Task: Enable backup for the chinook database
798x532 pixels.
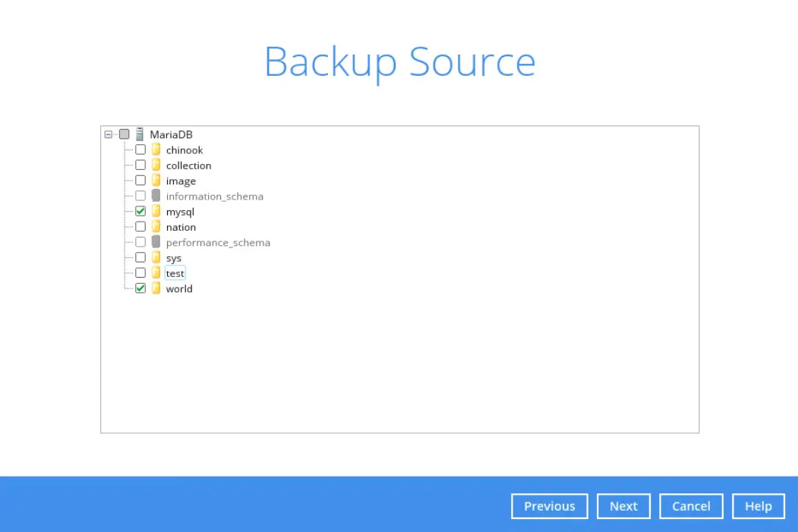Action: click(x=140, y=150)
